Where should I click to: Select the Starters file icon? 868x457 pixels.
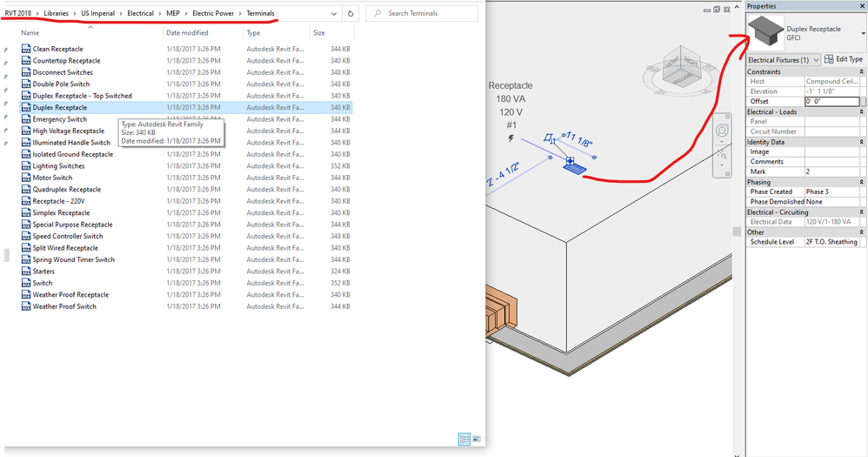pos(25,271)
